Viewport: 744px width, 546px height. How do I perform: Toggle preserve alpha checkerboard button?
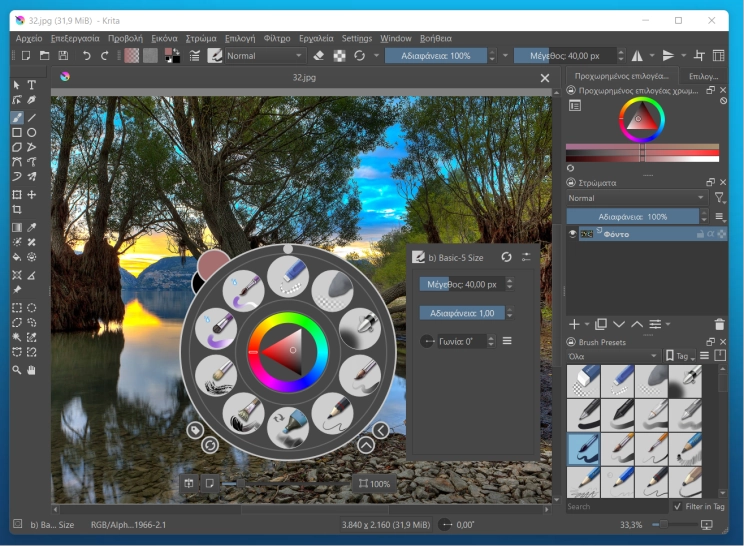[339, 56]
